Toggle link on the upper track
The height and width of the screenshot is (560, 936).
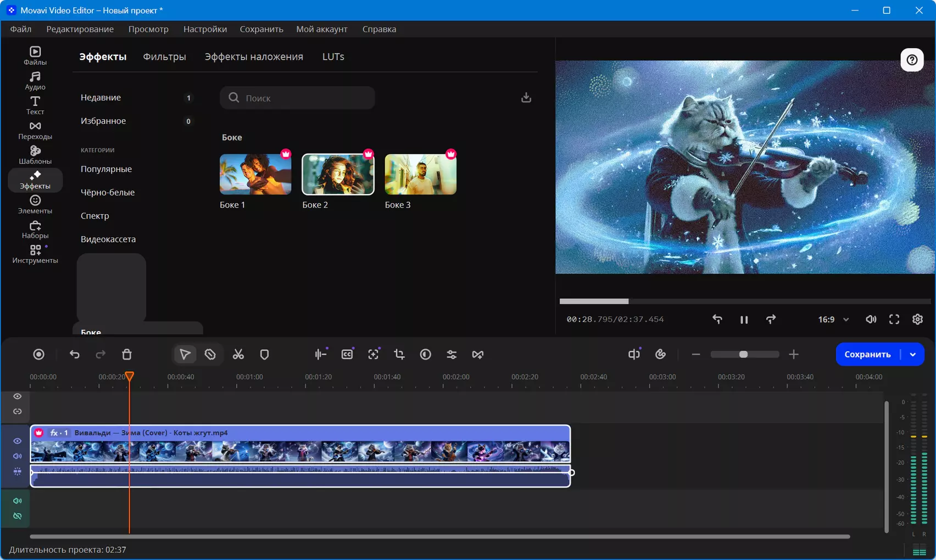coord(18,411)
